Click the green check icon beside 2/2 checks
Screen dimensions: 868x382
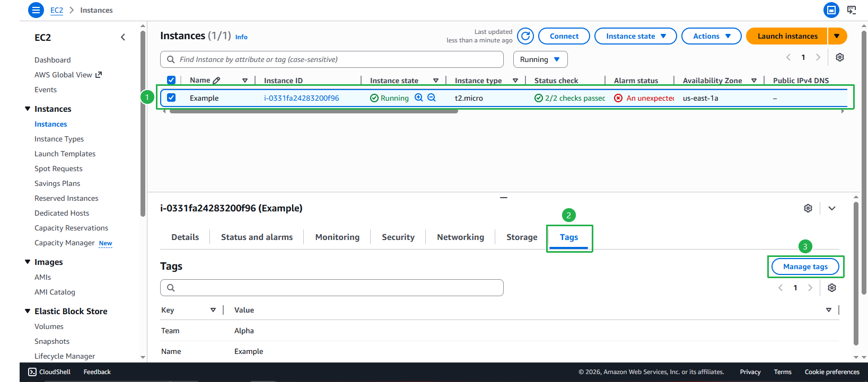pyautogui.click(x=539, y=98)
